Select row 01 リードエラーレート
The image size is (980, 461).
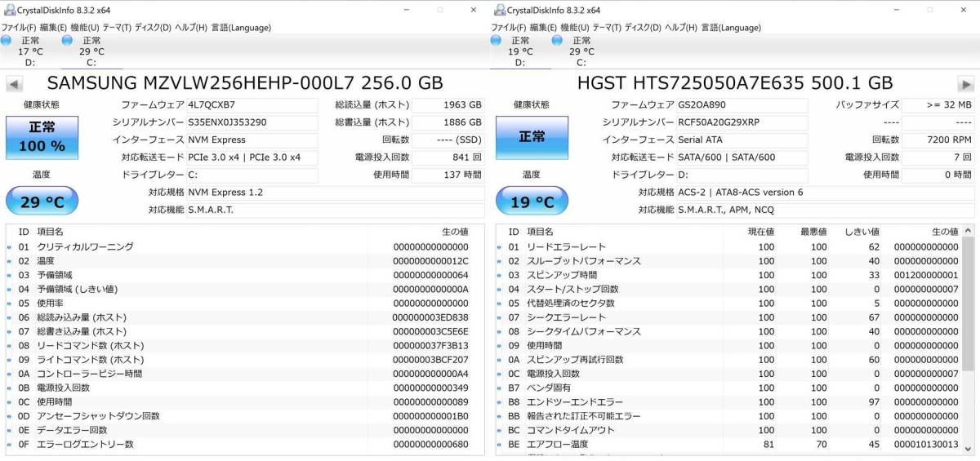[x=728, y=246]
